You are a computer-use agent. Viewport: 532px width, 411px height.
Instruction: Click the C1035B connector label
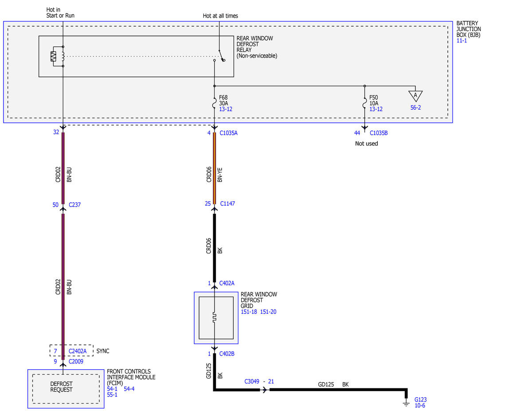[x=379, y=133]
